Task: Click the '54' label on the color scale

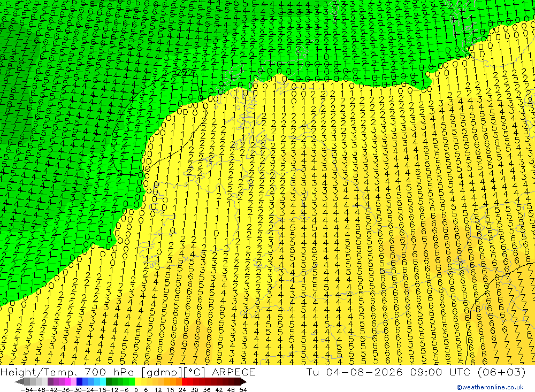Action: tap(243, 390)
